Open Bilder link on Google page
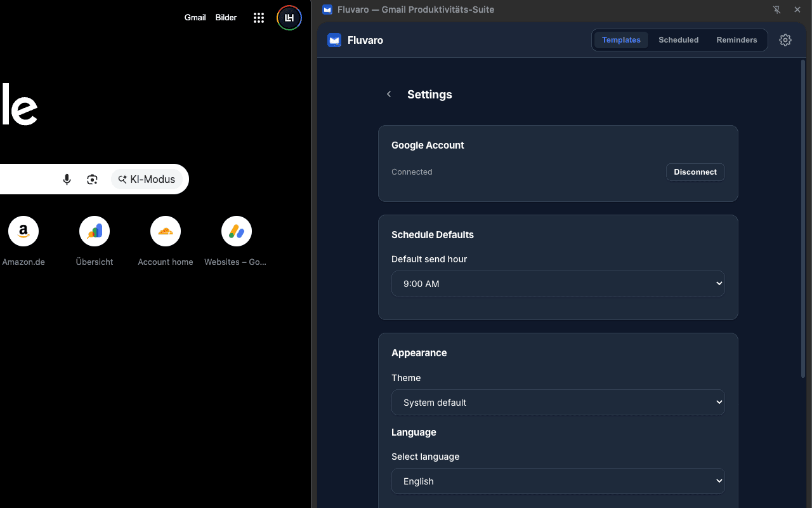812x508 pixels. click(x=226, y=18)
